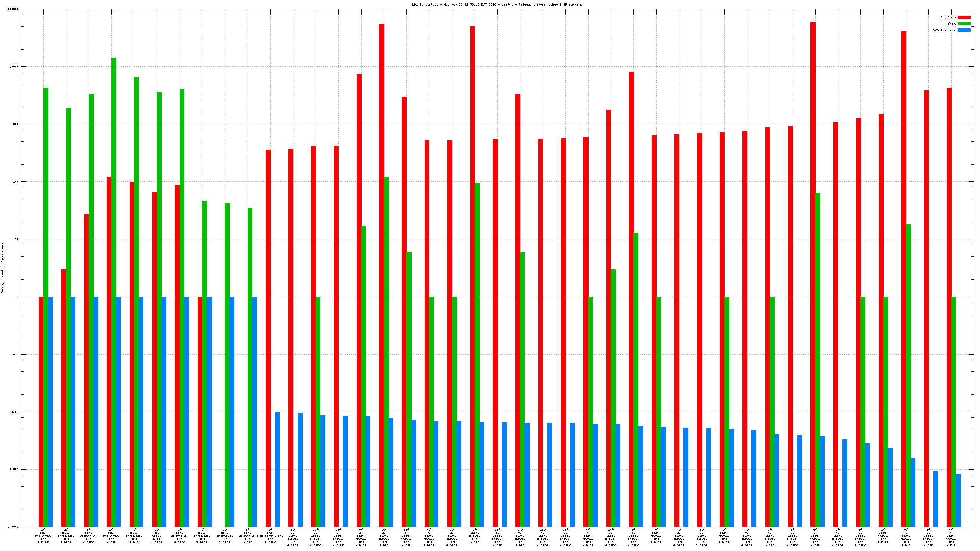The image size is (980, 551).
Task: Click the green Spam legend swatch
Action: [964, 24]
